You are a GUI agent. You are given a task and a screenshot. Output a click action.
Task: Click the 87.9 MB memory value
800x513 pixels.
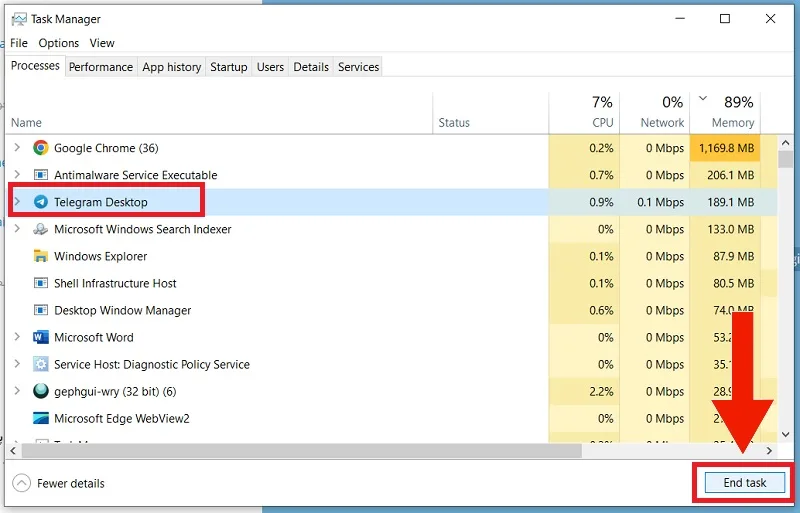(733, 256)
